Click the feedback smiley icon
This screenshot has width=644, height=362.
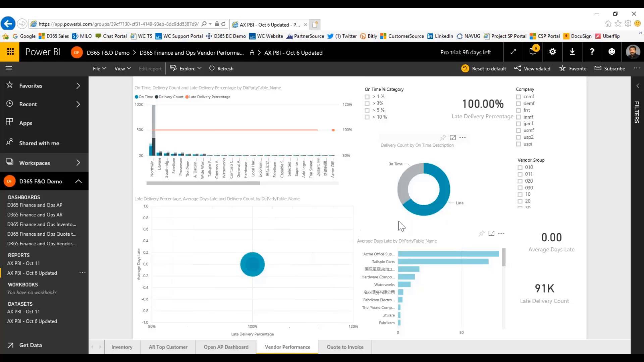(612, 52)
